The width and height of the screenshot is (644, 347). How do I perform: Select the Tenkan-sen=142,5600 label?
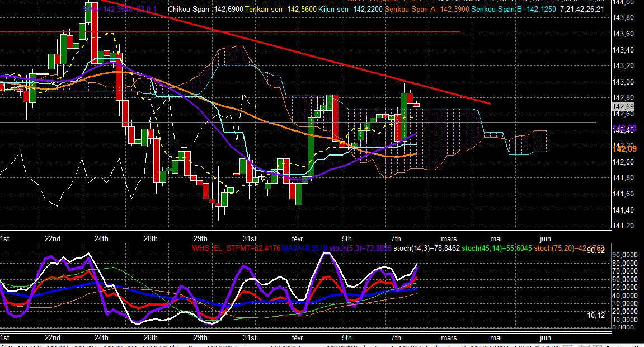click(x=280, y=9)
